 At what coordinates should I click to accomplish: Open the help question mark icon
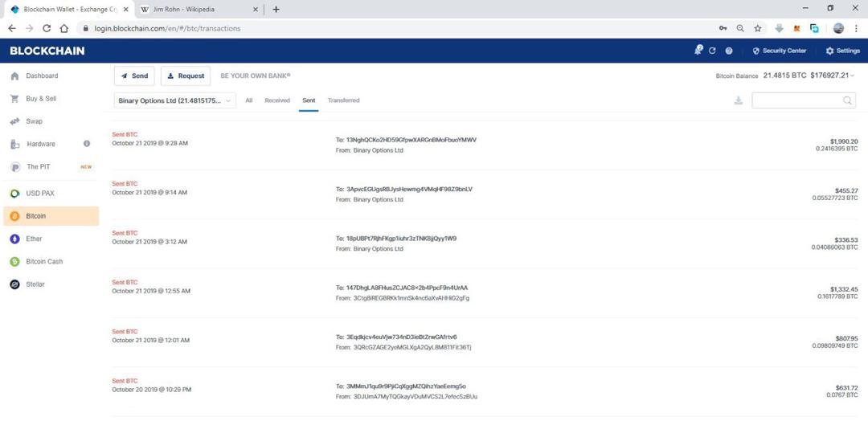(x=728, y=51)
